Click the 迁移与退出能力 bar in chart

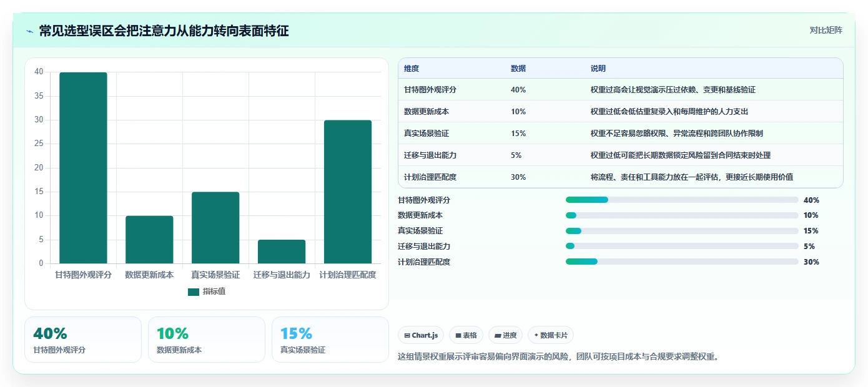282,252
